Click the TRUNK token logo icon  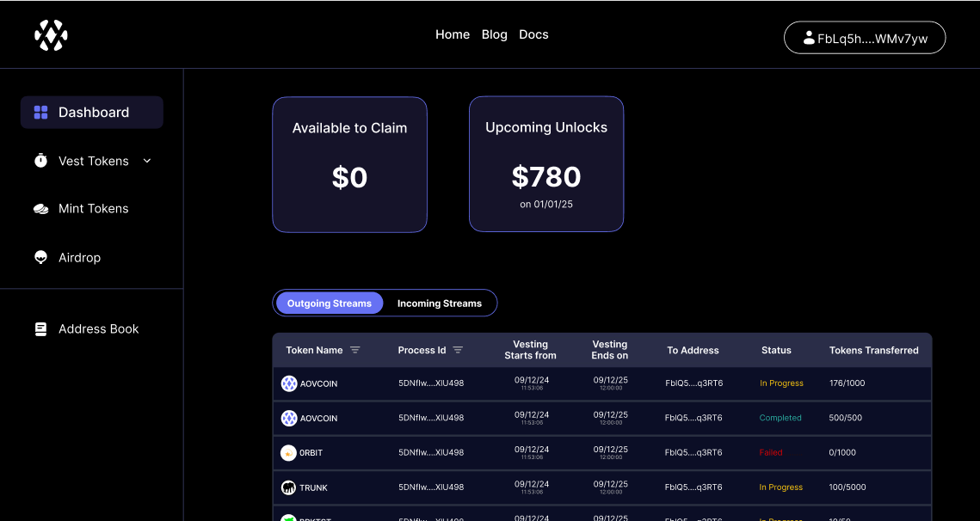[288, 487]
